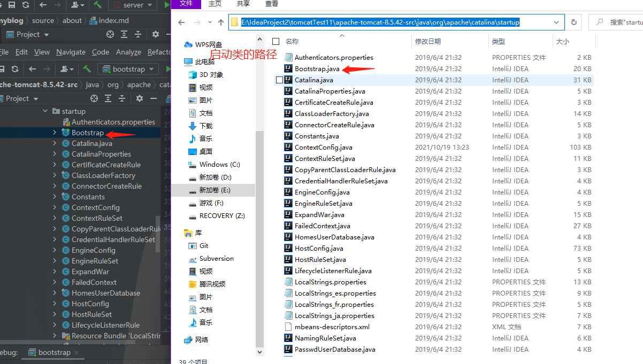643x364 pixels.
Task: Select 3D 对象 folder in the sidebar
Action: click(x=211, y=75)
